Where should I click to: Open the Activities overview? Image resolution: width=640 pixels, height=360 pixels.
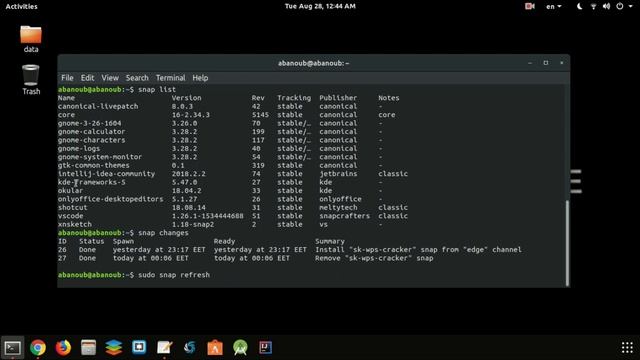tap(22, 6)
